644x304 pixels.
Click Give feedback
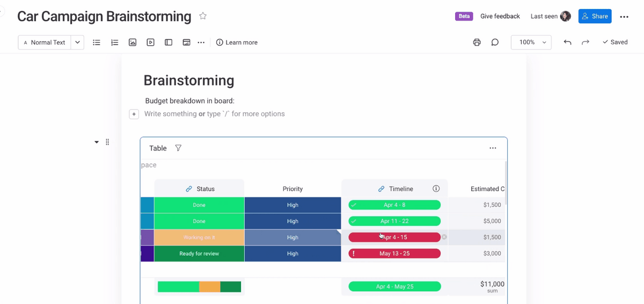[x=500, y=16]
